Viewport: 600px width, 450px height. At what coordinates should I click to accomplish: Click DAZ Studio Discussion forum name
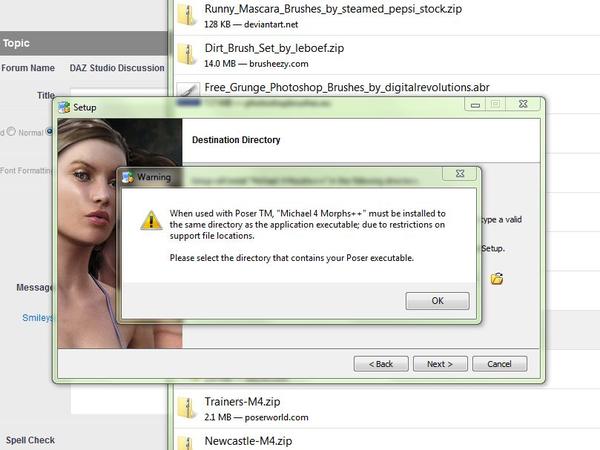(x=117, y=68)
